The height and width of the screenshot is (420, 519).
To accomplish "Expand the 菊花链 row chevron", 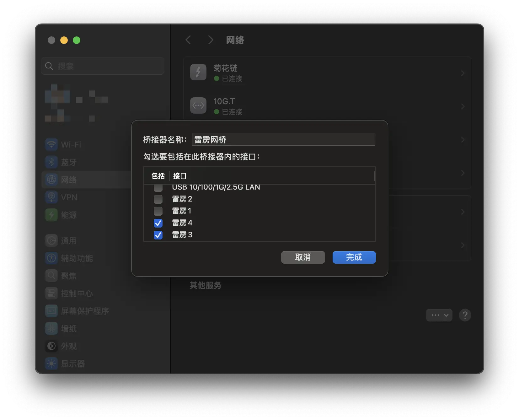I will (463, 73).
